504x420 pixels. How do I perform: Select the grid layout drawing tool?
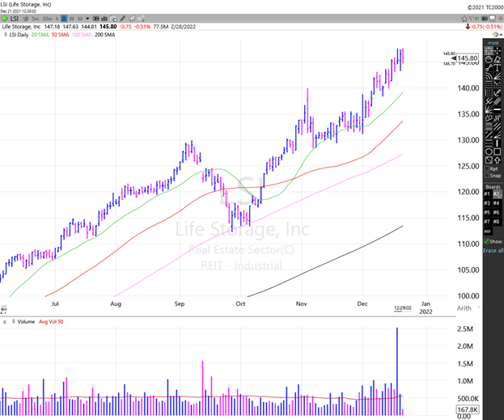coord(489,50)
